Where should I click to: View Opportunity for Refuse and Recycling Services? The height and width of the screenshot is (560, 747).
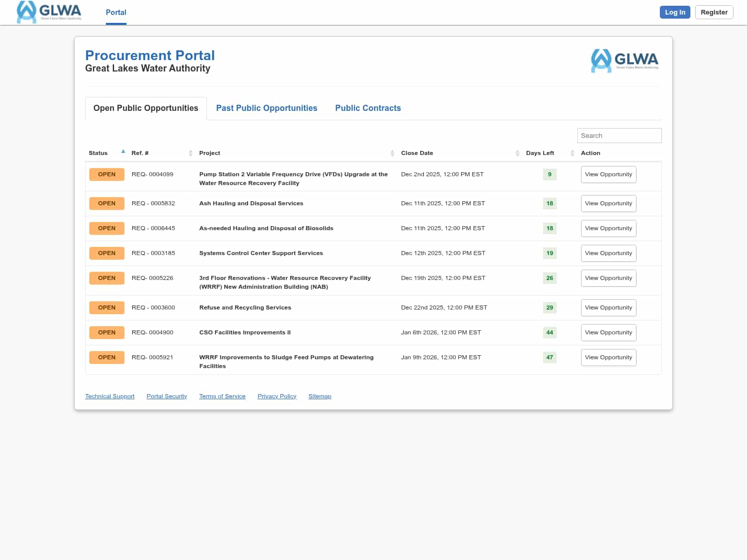(x=608, y=307)
